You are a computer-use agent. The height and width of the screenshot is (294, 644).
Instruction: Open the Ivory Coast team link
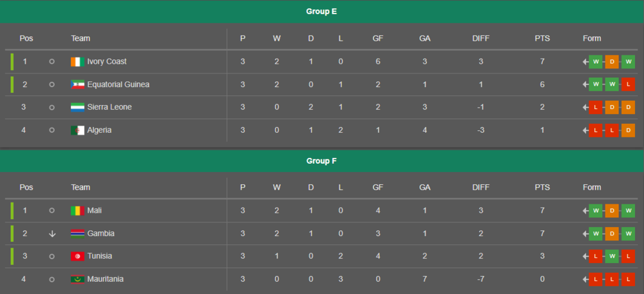coord(107,62)
